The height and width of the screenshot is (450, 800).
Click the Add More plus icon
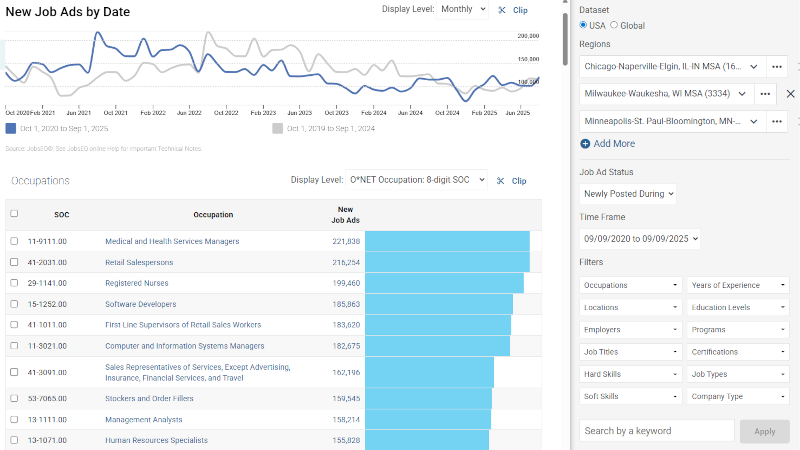(585, 144)
